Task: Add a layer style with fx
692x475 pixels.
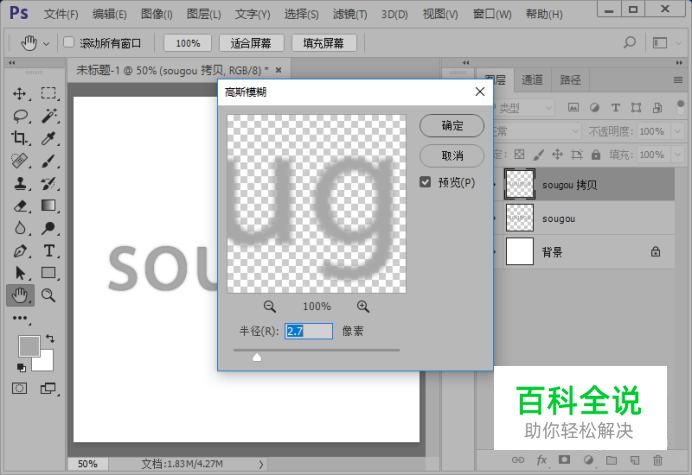Action: pos(541,460)
